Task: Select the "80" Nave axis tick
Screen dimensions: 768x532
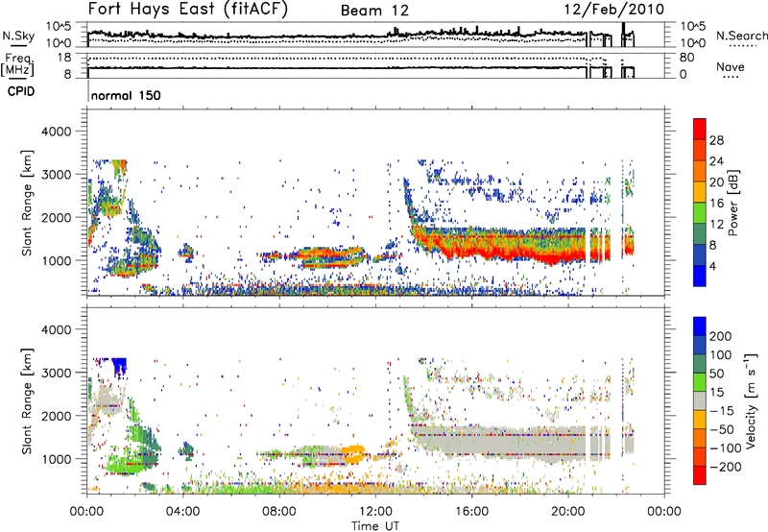Action: pos(686,58)
